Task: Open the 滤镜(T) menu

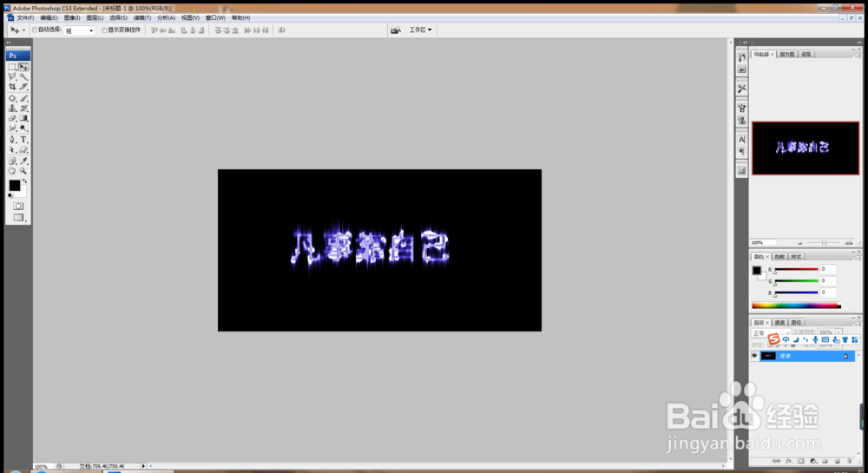Action: (x=141, y=17)
